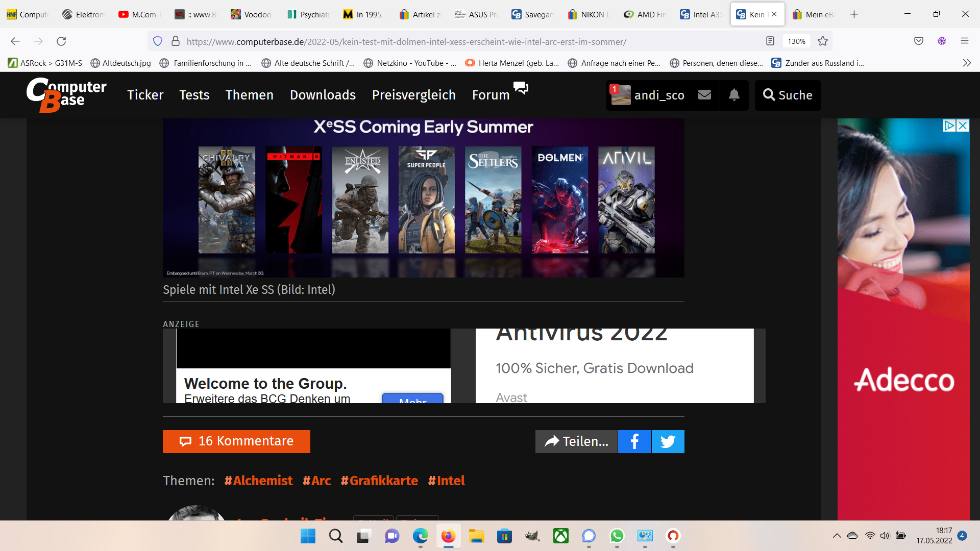
Task: Open the #Arc topic tag
Action: (316, 481)
